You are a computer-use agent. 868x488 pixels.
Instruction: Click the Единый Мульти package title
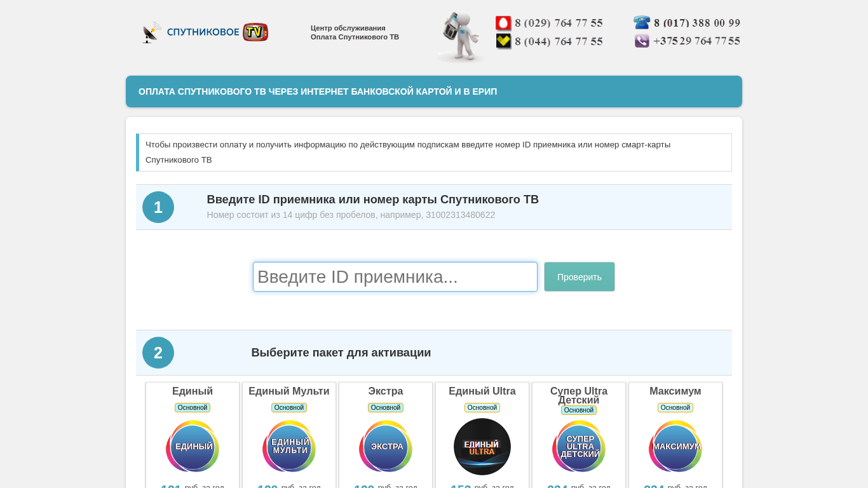289,391
